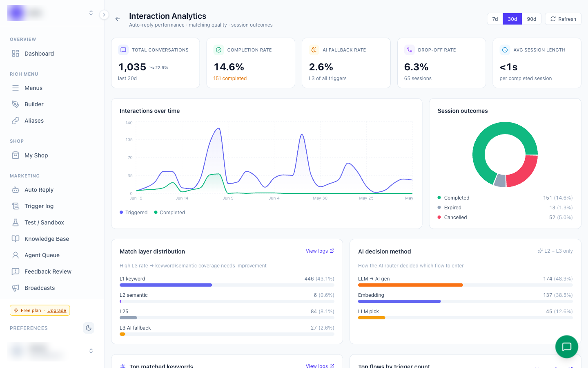Click the Completion Rate check icon
The width and height of the screenshot is (588, 368).
pos(218,50)
